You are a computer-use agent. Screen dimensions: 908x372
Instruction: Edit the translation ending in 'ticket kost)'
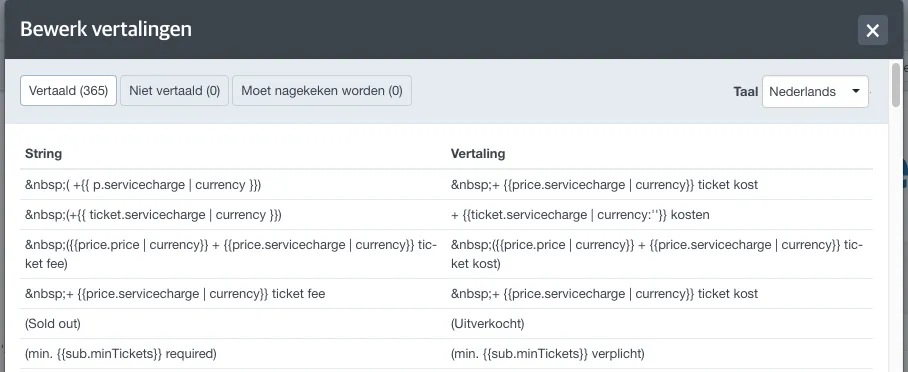click(x=657, y=254)
